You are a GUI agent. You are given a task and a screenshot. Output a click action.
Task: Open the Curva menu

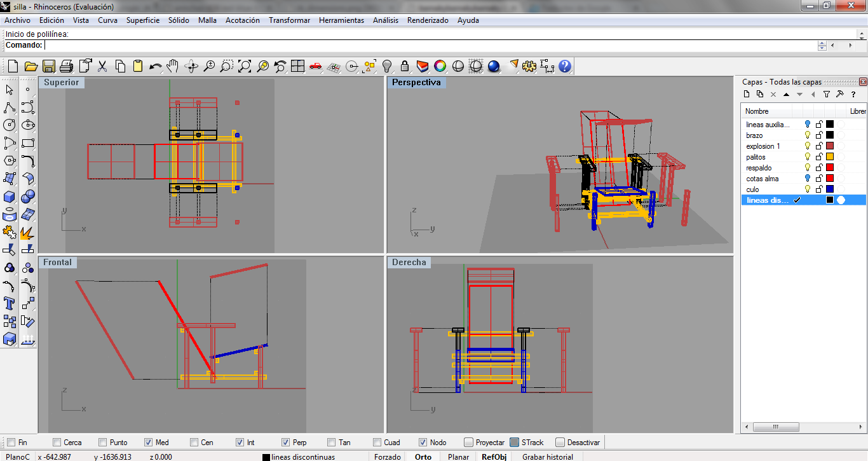click(x=107, y=20)
